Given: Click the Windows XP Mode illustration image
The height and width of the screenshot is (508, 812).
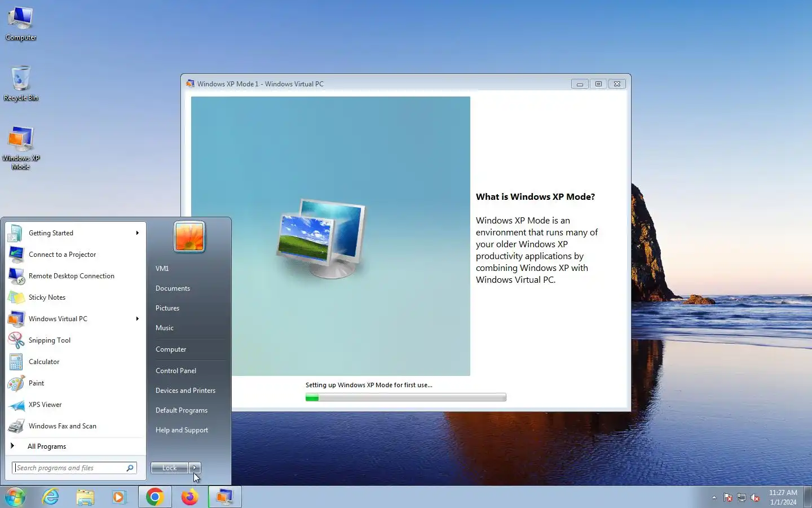Looking at the screenshot, I should point(330,236).
